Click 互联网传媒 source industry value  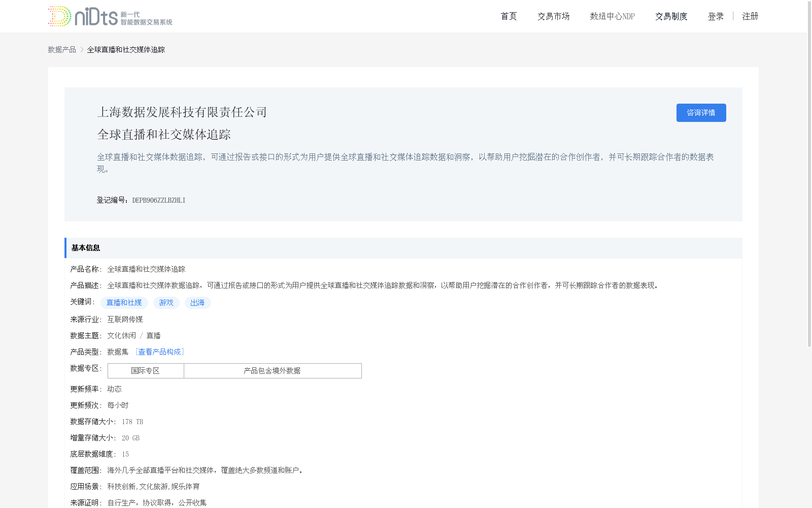coord(125,319)
